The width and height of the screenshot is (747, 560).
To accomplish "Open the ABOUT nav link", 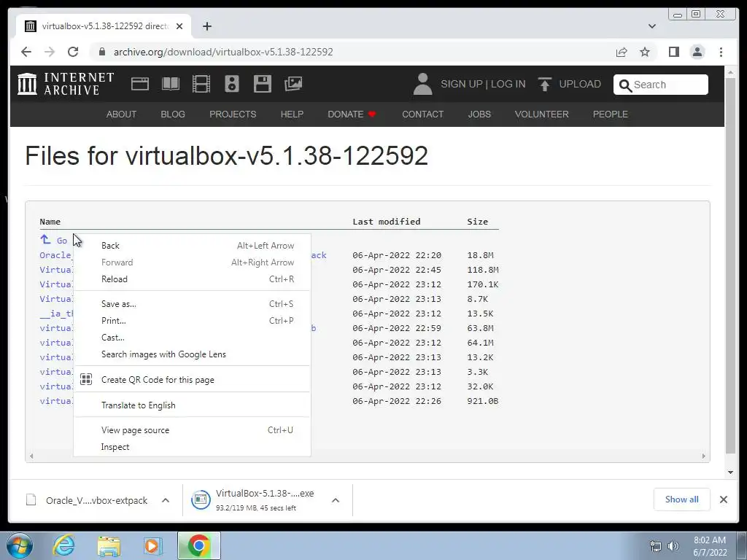I will click(x=122, y=114).
